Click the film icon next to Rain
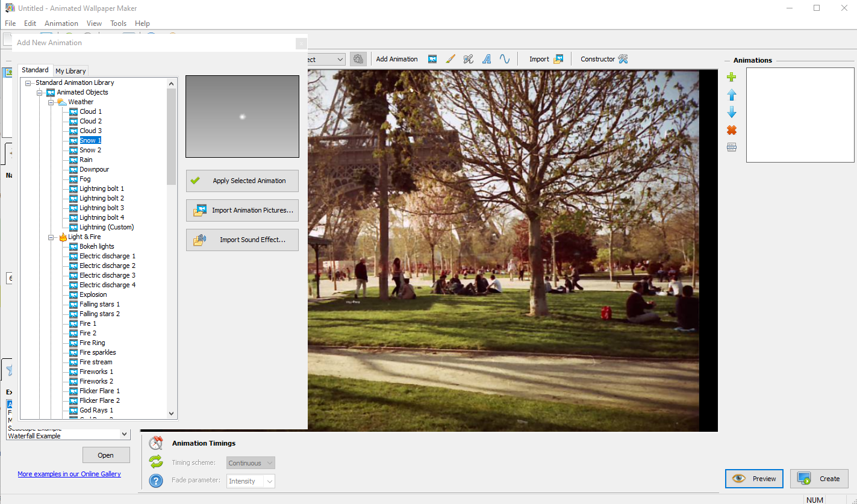Screen dimensions: 857x504 pos(73,160)
